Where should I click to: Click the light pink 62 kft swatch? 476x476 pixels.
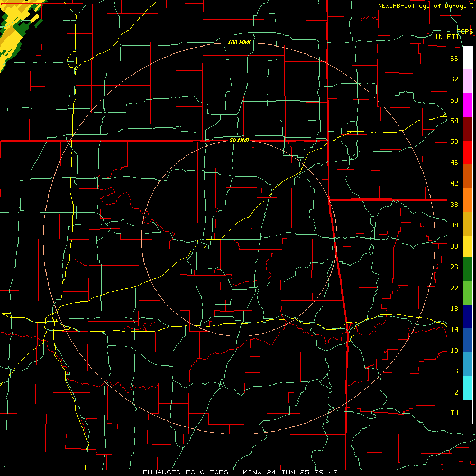(x=467, y=81)
